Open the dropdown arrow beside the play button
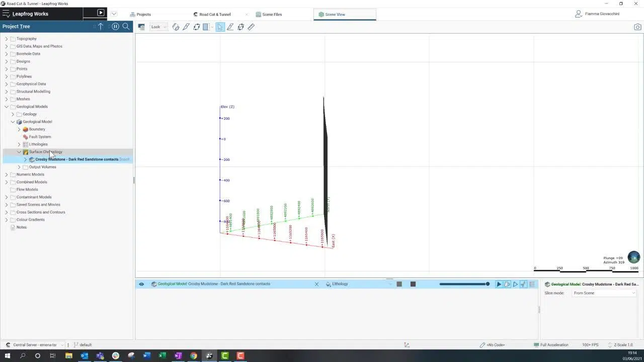Image resolution: width=644 pixels, height=362 pixels. click(x=114, y=14)
